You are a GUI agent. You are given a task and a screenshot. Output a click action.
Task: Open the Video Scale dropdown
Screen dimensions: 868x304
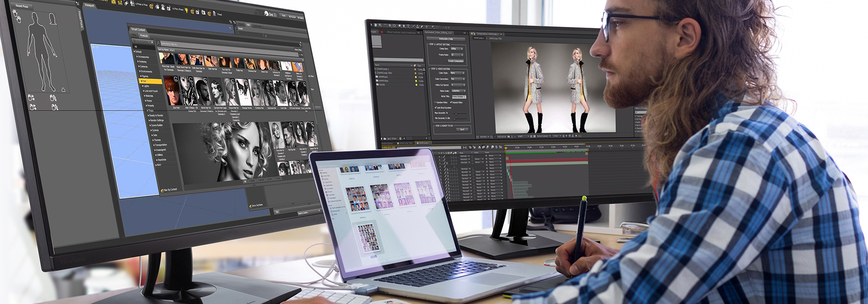[x=459, y=91]
